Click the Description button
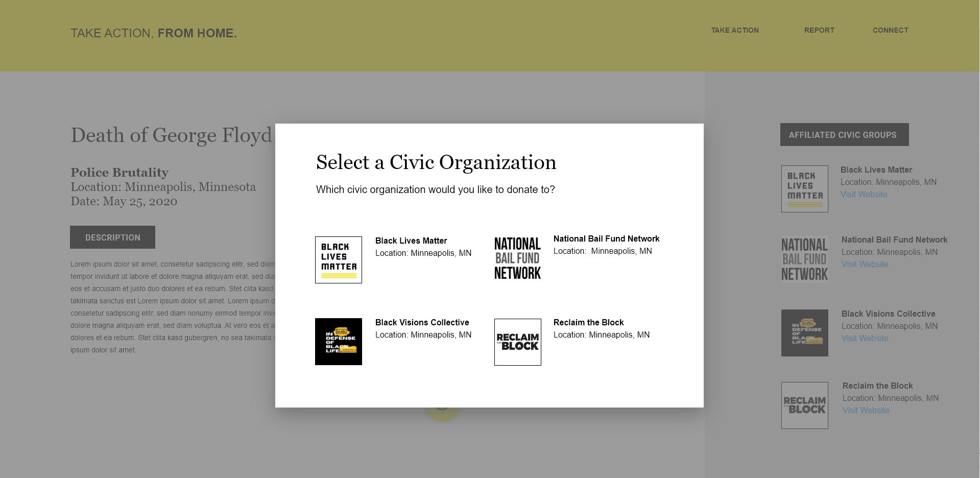The width and height of the screenshot is (980, 478). click(x=112, y=237)
